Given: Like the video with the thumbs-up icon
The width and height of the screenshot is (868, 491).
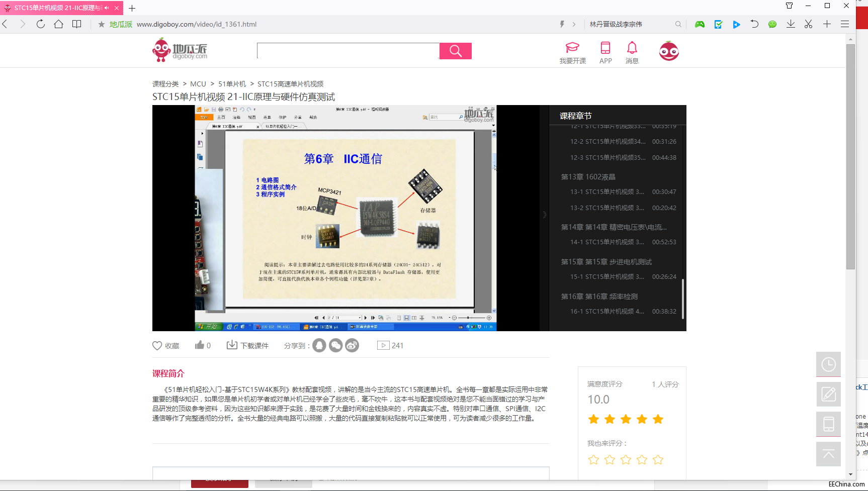Looking at the screenshot, I should [200, 345].
